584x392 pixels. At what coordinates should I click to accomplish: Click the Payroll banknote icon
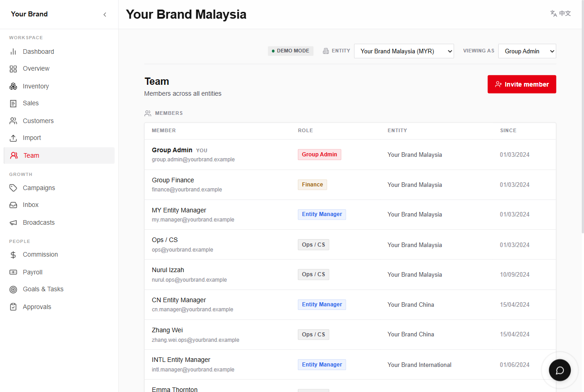coord(13,272)
